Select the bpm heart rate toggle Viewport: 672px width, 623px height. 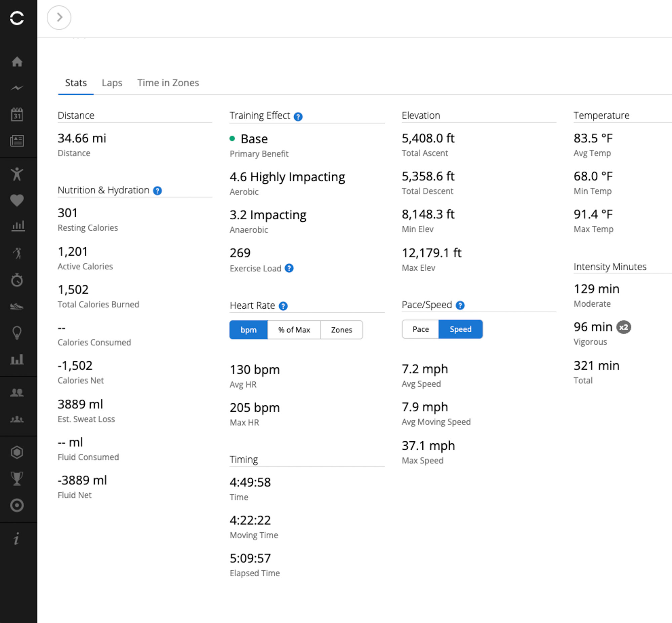[x=248, y=330]
